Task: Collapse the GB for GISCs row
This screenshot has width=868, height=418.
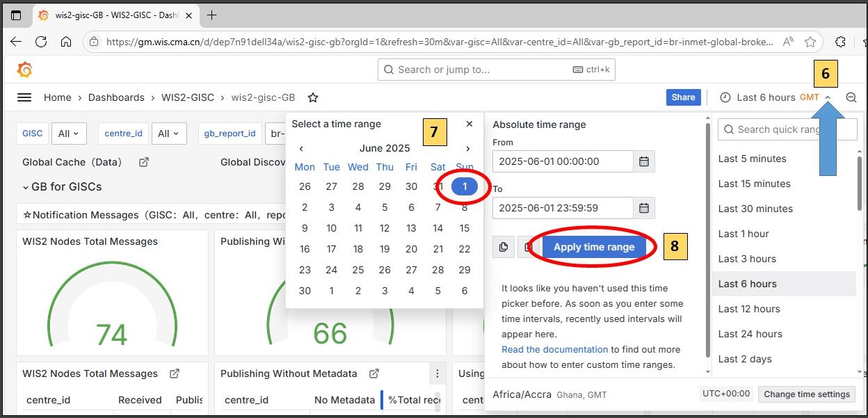Action: (26, 187)
